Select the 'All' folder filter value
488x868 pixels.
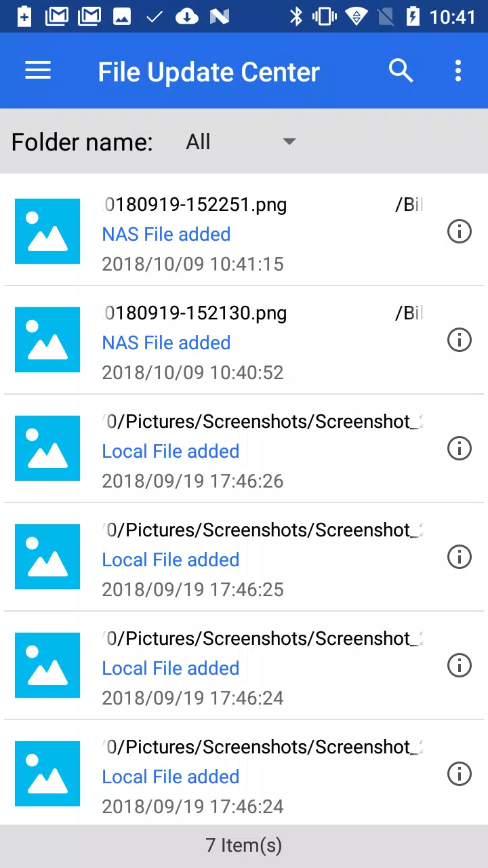(x=198, y=142)
